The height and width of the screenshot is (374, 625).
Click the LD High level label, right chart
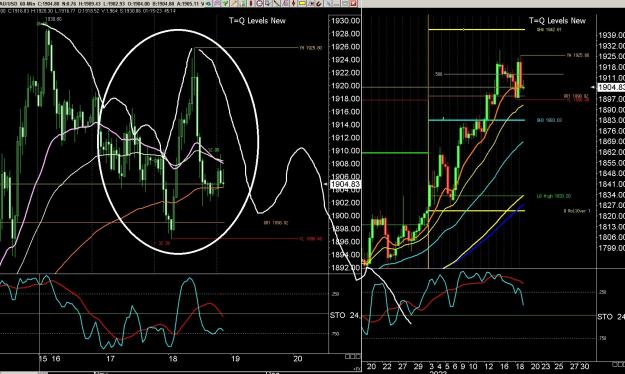pos(554,196)
